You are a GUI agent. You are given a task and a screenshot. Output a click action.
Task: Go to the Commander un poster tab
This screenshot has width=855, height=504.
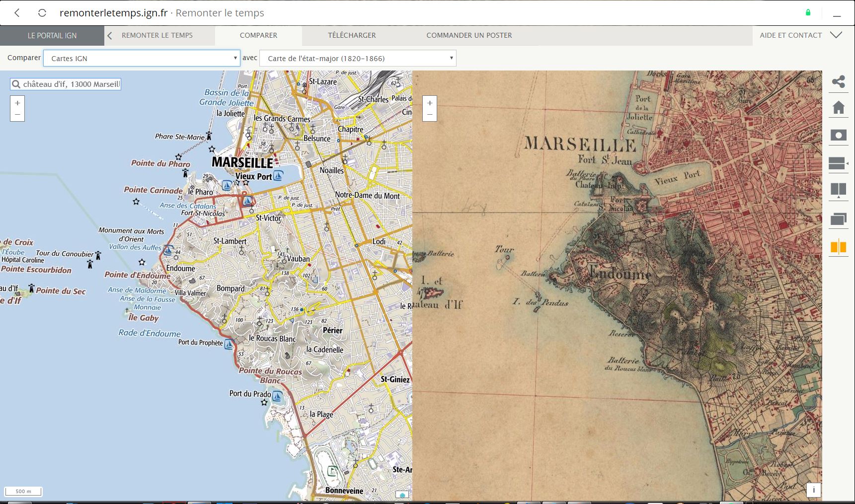(469, 35)
